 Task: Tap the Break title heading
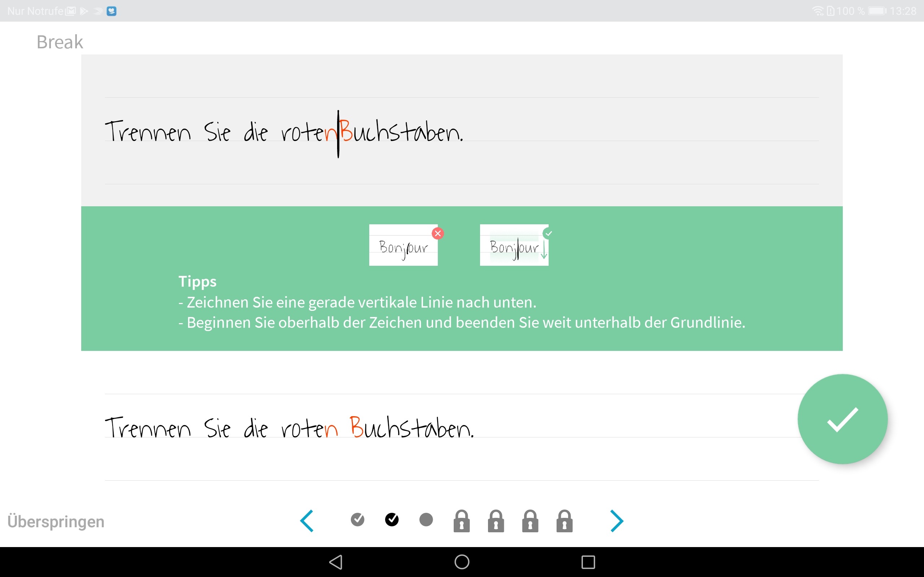click(60, 42)
